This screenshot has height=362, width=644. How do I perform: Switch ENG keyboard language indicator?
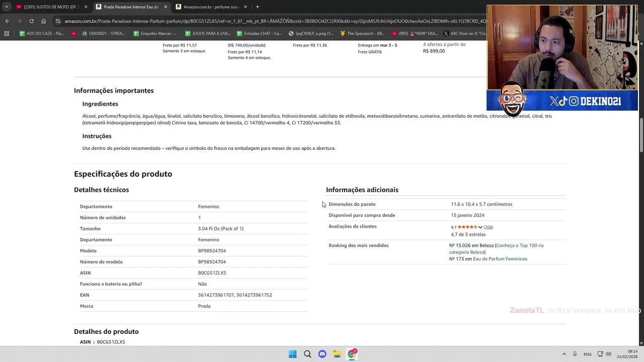point(588,354)
